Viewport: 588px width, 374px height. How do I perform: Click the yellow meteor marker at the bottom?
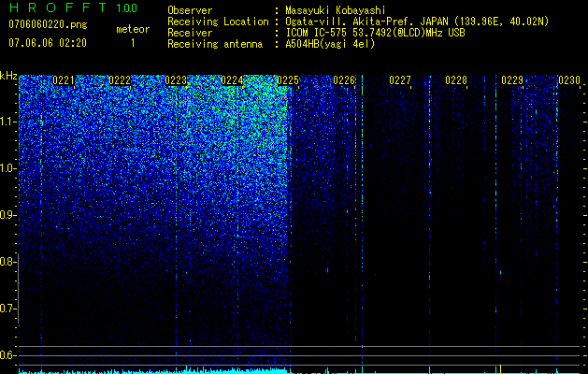click(x=501, y=368)
